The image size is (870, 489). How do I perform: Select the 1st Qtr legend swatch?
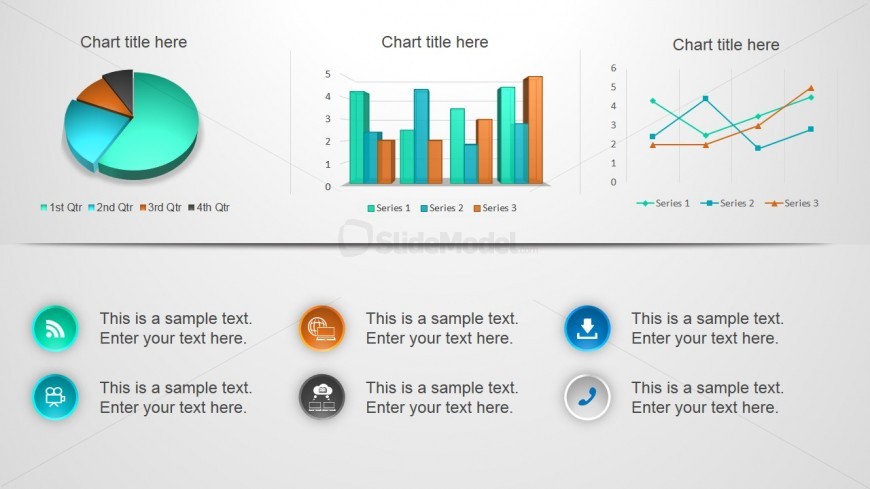pyautogui.click(x=44, y=208)
